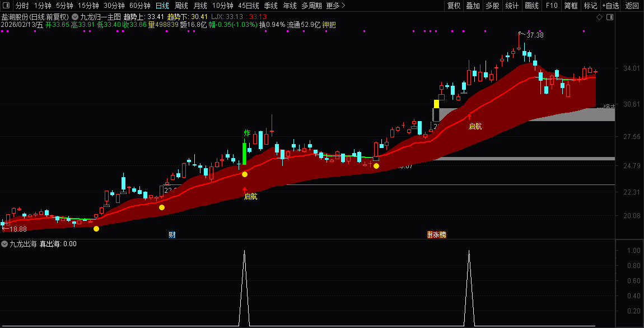Screen dimensions: 644x328
Task: Add stock via +自选 button
Action: coord(611,6)
